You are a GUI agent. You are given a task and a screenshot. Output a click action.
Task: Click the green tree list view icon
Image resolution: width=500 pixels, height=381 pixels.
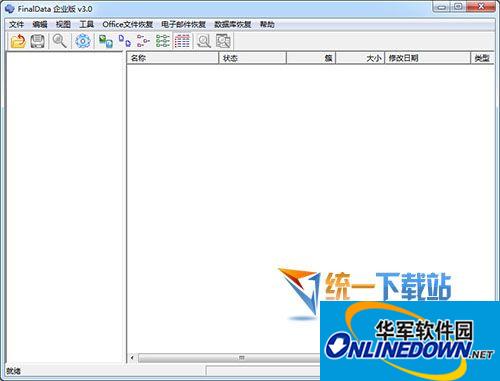click(163, 41)
